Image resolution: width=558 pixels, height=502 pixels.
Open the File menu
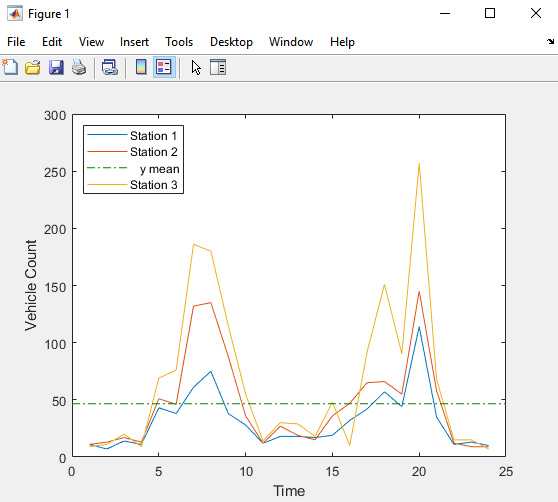(x=16, y=42)
